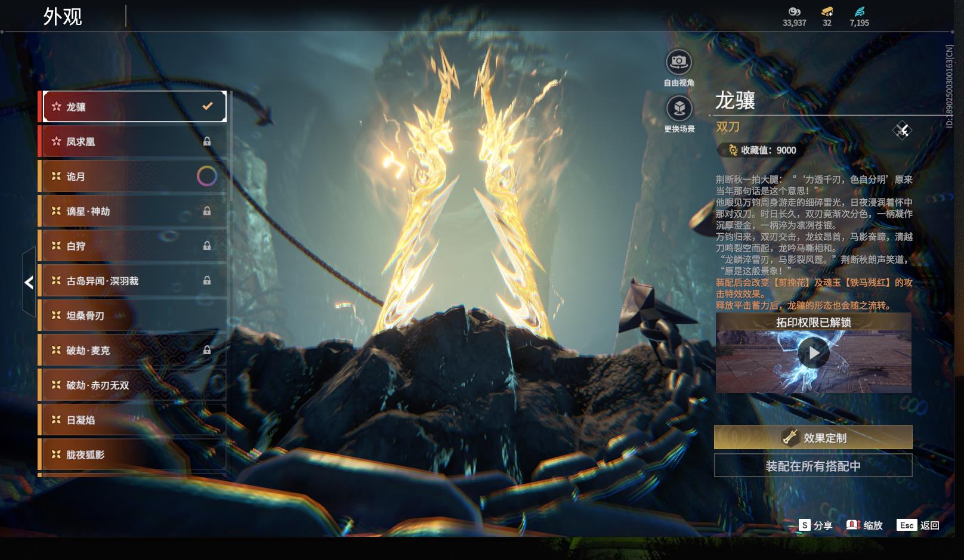Click the teal feather currency icon
Viewport: 964px width, 560px height.
pyautogui.click(x=859, y=11)
